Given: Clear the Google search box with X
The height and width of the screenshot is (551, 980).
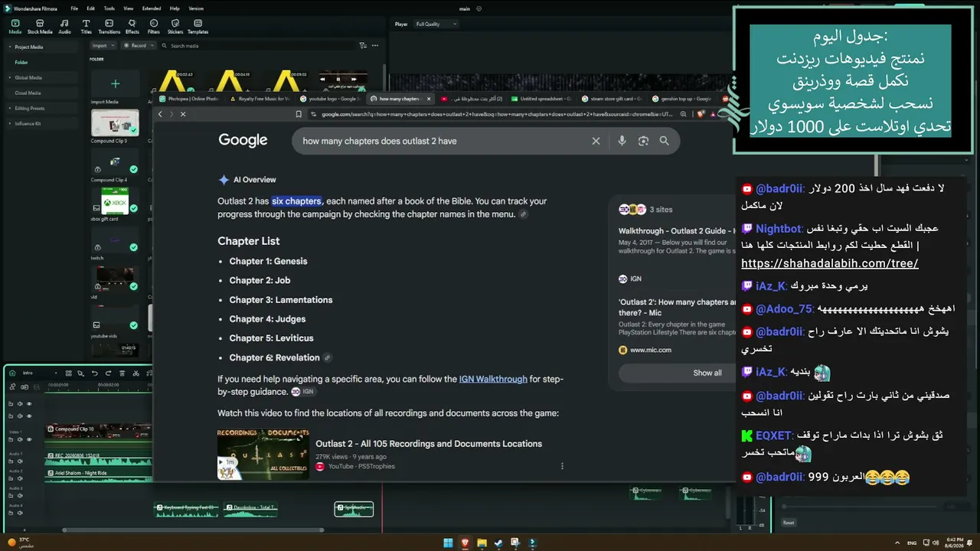Looking at the screenshot, I should pos(596,141).
